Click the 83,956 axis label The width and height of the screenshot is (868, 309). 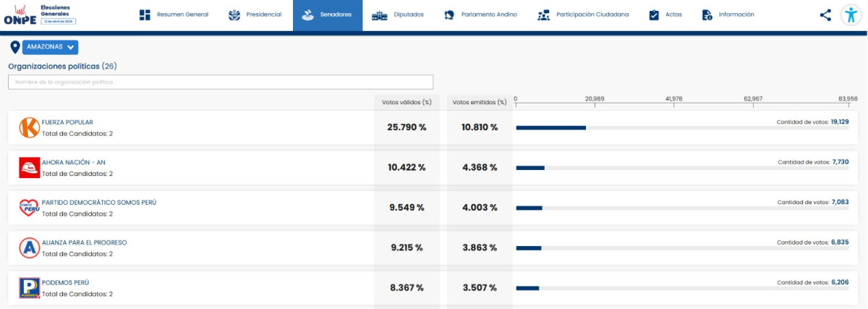848,98
